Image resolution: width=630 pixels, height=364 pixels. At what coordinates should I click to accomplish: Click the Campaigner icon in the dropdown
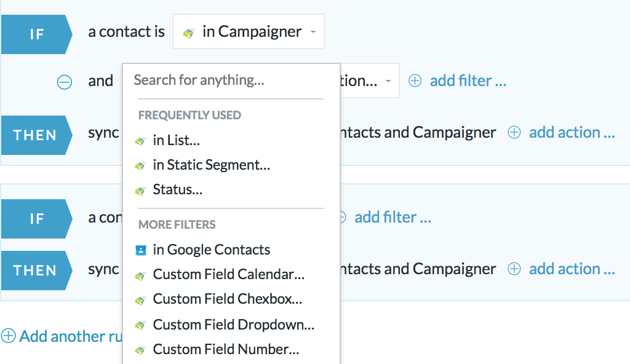pyautogui.click(x=188, y=33)
